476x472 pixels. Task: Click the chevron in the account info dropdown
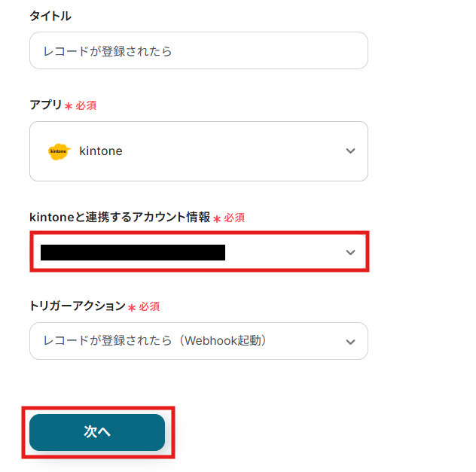tap(350, 252)
